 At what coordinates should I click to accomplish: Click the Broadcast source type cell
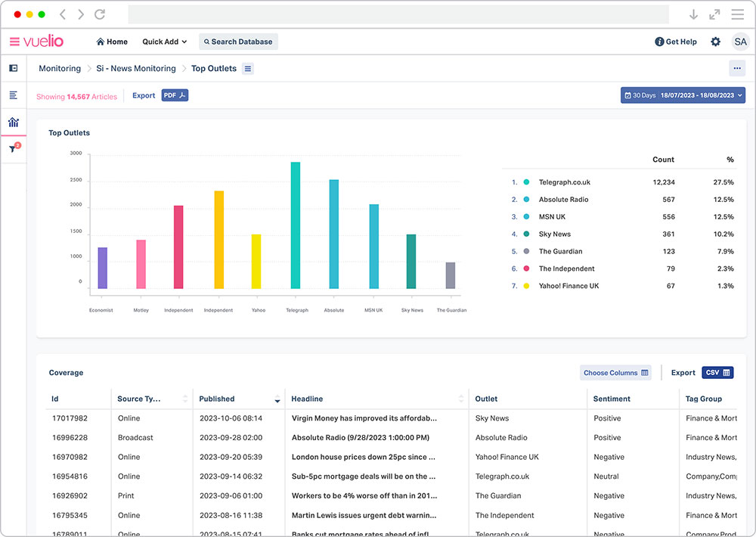click(135, 438)
